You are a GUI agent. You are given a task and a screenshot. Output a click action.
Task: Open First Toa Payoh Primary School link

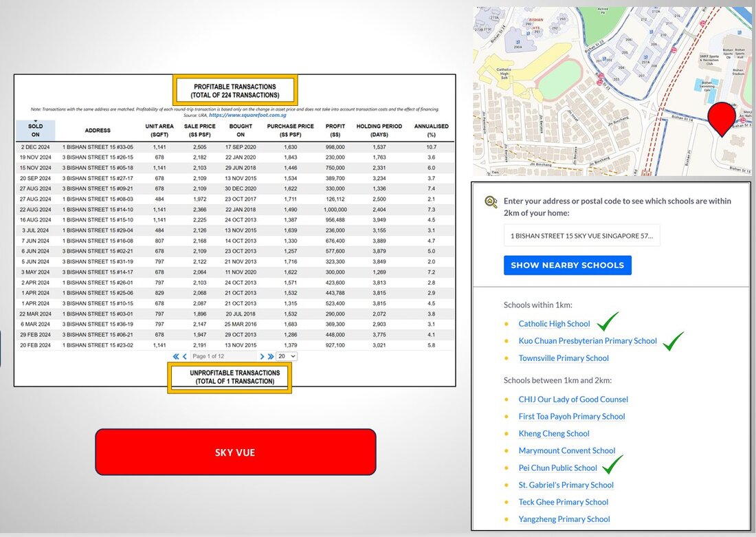click(572, 417)
